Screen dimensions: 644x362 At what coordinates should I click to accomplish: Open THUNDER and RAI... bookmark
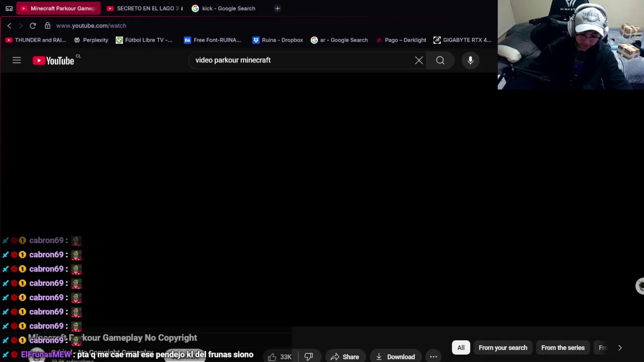(x=35, y=40)
